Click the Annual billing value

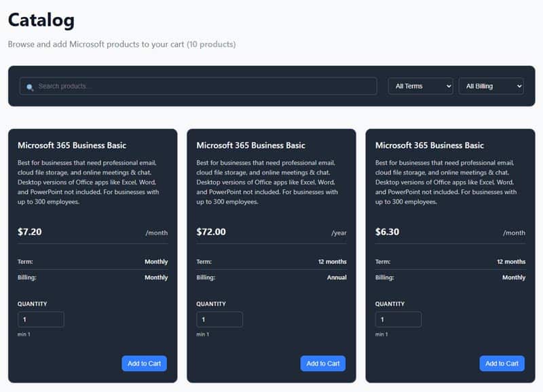pos(337,277)
